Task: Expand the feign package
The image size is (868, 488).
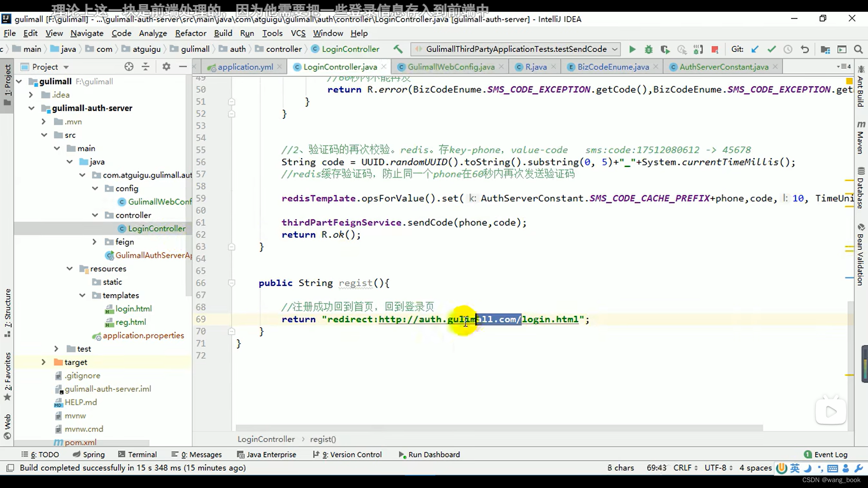Action: click(94, 242)
